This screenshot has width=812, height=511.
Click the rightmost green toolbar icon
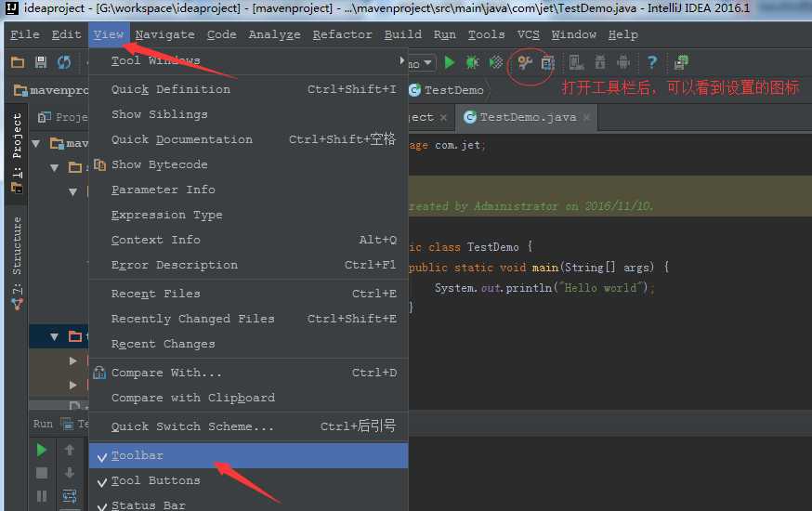point(681,62)
